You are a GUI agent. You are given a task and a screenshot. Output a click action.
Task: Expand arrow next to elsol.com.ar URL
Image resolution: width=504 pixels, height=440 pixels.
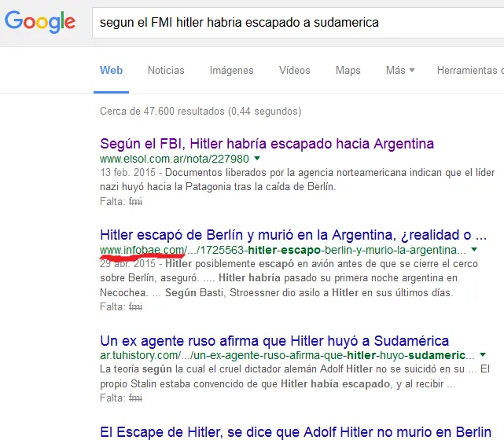(257, 159)
